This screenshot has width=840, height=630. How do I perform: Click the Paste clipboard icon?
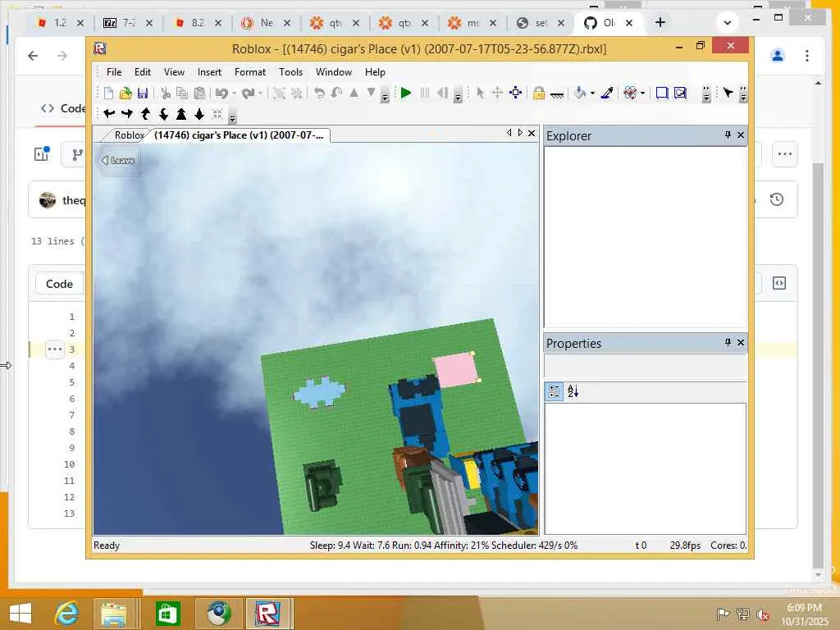(200, 94)
